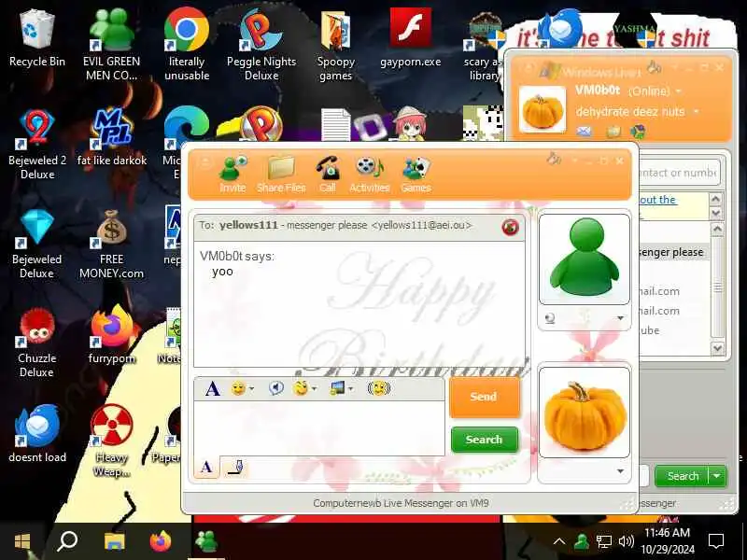Select the smiley emoticon button

(x=238, y=388)
